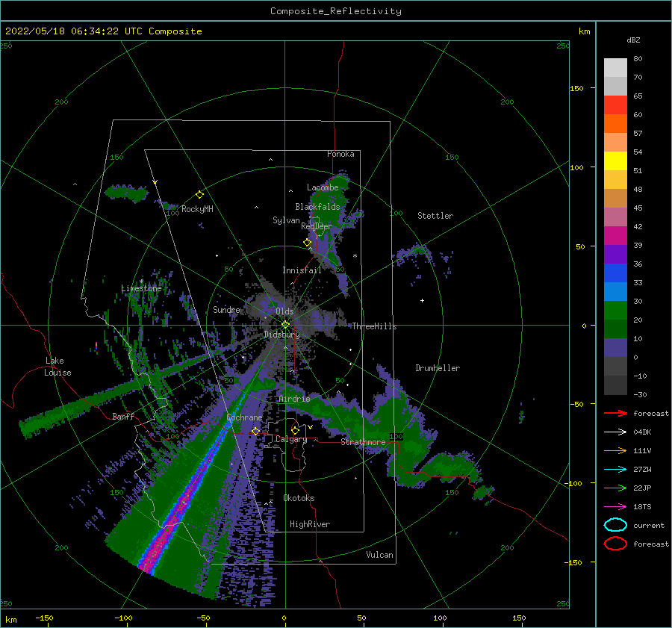Select the orange 111V arrow icon
Viewport: 672px width, 628px height.
[x=615, y=450]
